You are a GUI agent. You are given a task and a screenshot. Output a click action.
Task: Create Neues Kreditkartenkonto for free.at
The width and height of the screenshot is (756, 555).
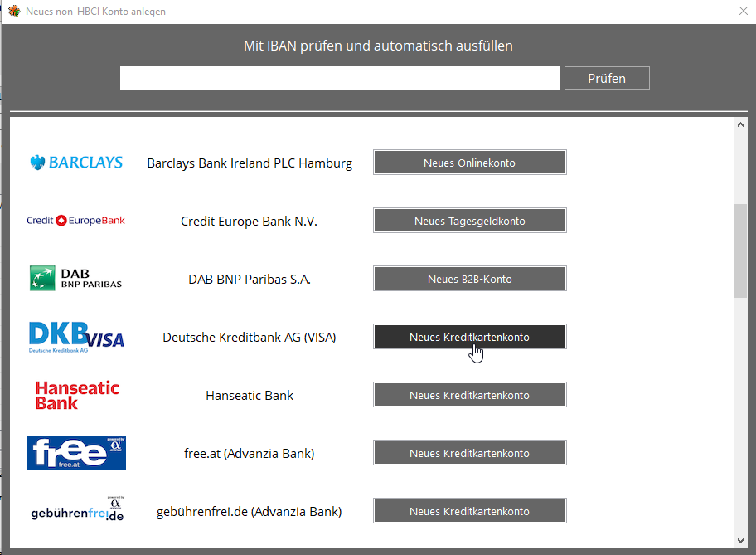coord(470,453)
